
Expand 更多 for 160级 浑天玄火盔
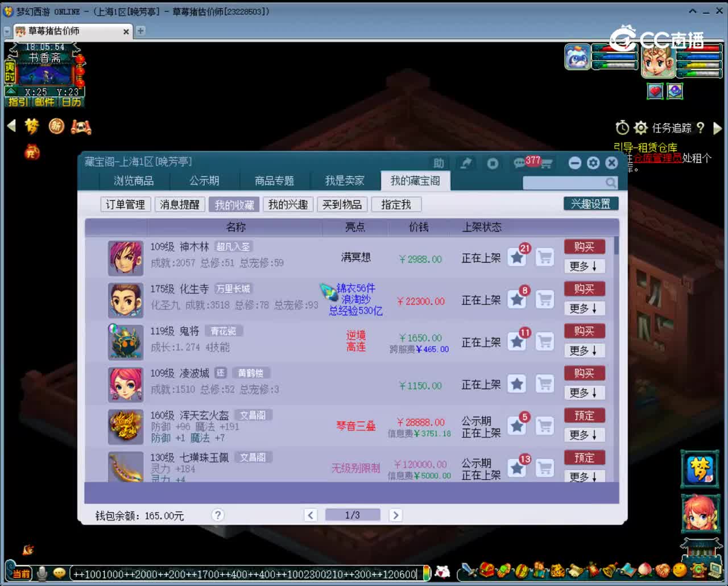[584, 435]
